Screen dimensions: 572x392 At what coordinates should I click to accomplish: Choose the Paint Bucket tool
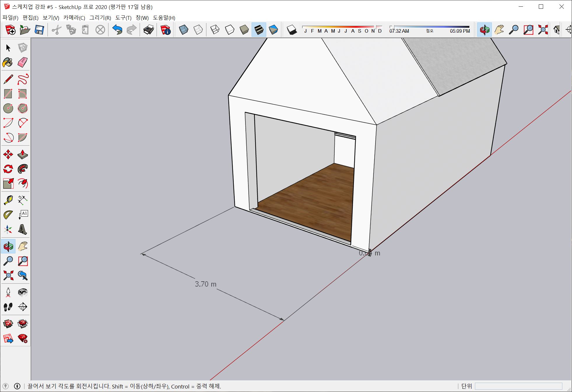[8, 62]
